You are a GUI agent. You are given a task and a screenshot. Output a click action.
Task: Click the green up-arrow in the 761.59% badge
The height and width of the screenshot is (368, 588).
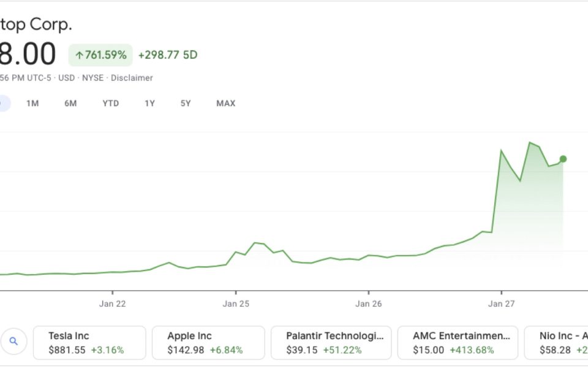(79, 55)
